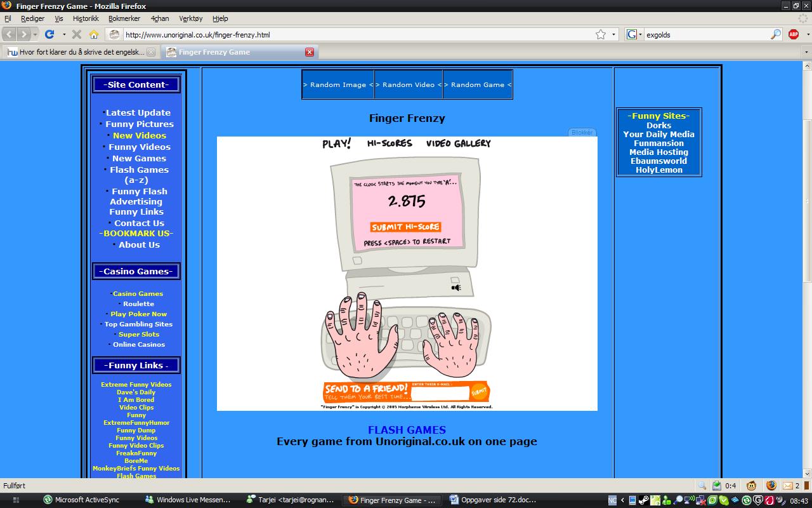Viewport: 812px width, 508px height.
Task: Click the site favicon beside the URL
Action: [114, 34]
